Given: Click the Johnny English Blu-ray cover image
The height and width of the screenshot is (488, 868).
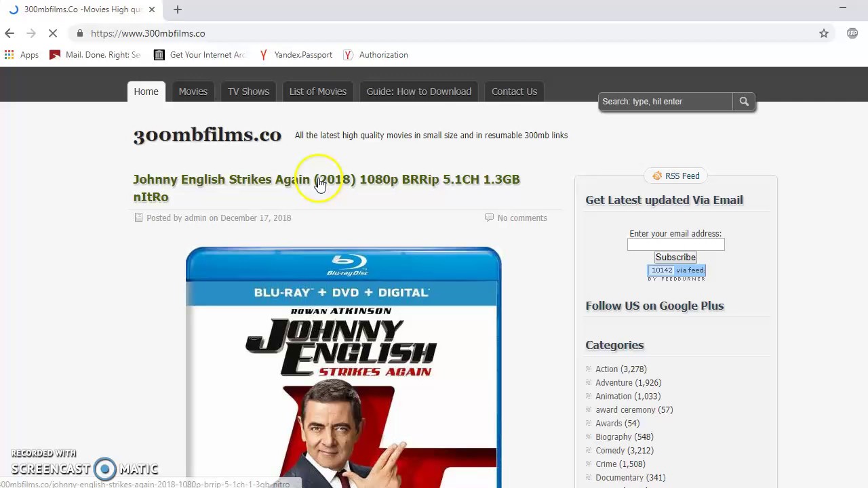Looking at the screenshot, I should tap(343, 367).
